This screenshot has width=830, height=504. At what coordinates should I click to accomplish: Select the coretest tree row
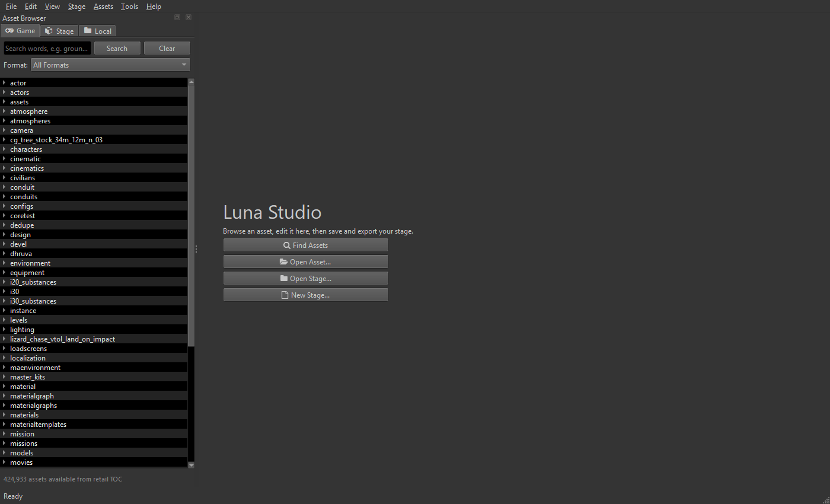coord(94,216)
